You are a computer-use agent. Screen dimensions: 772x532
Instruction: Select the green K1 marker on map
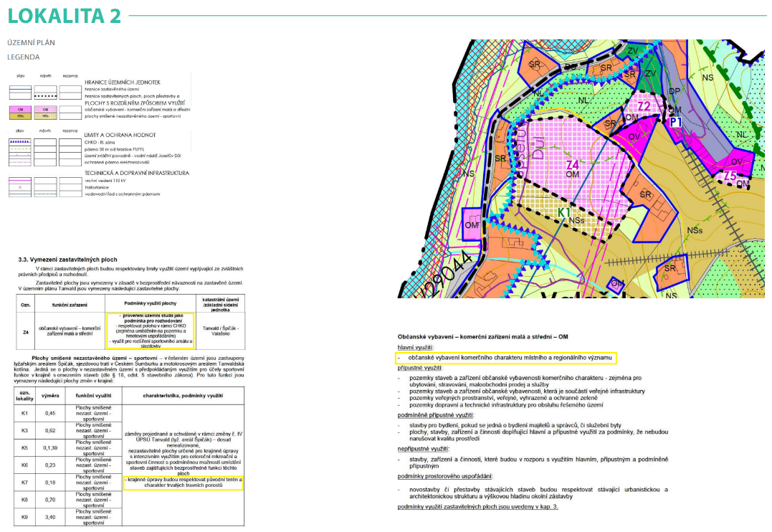(x=566, y=213)
